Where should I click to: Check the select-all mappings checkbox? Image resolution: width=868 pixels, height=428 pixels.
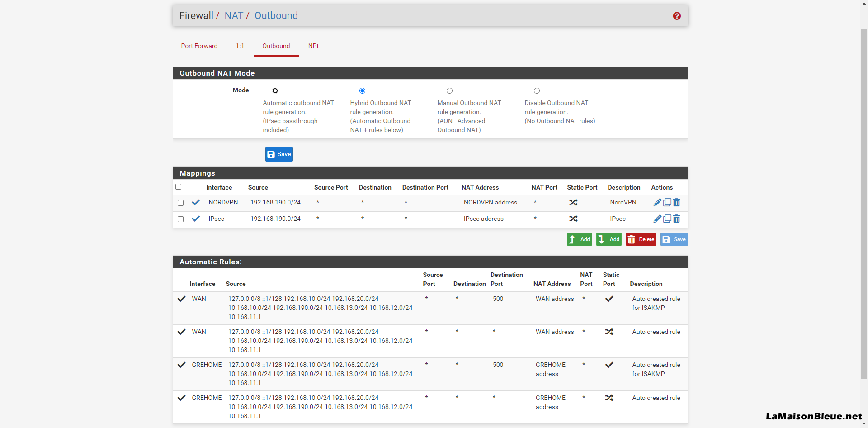[x=178, y=187]
